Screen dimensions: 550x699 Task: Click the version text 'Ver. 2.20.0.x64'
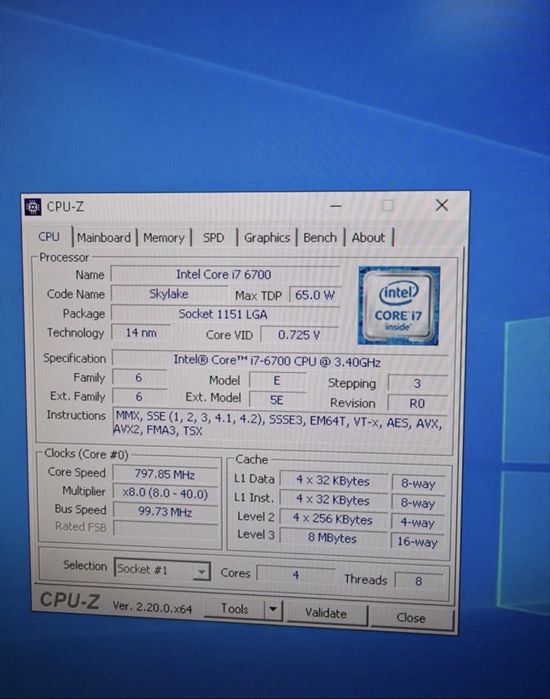click(x=152, y=607)
